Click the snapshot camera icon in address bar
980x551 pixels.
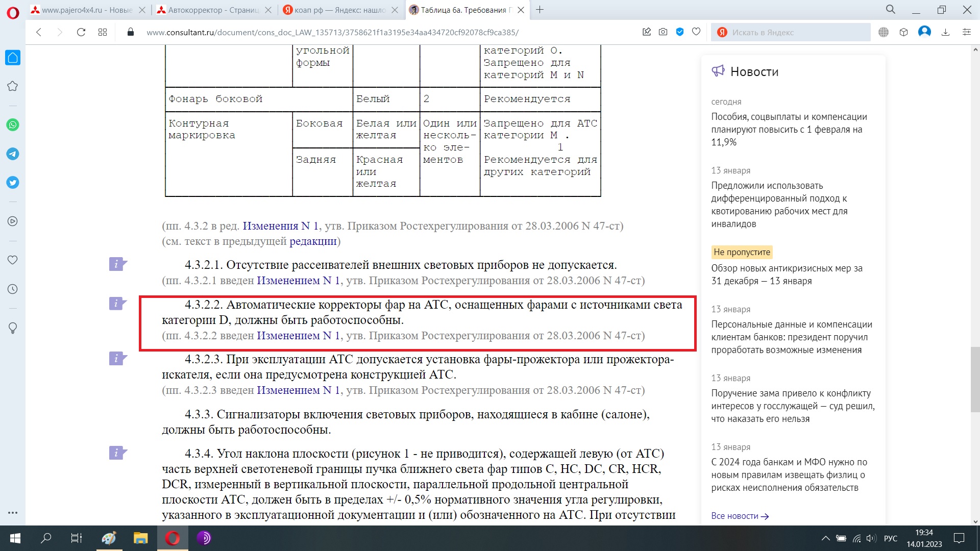click(663, 32)
